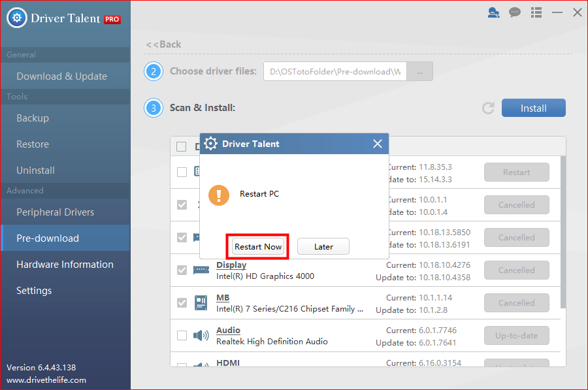Click Cancelled button for Display driver
588x390 pixels.
(x=516, y=270)
